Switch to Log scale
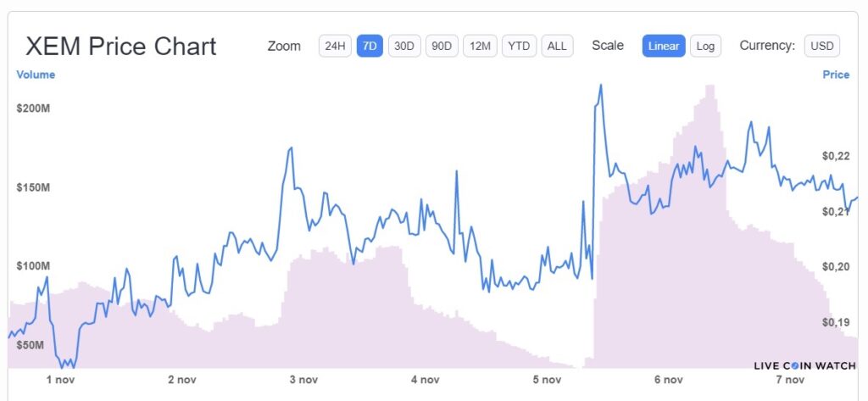The image size is (868, 401). tap(705, 46)
